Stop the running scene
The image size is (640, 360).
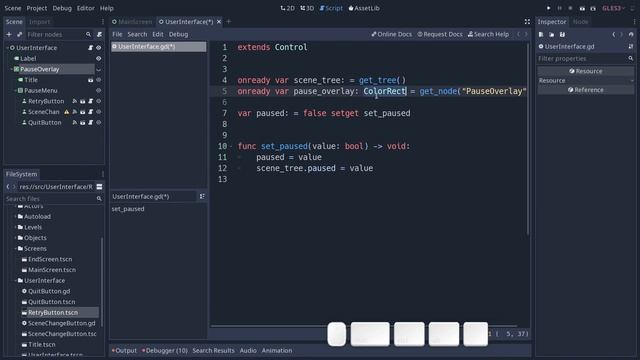tap(570, 8)
